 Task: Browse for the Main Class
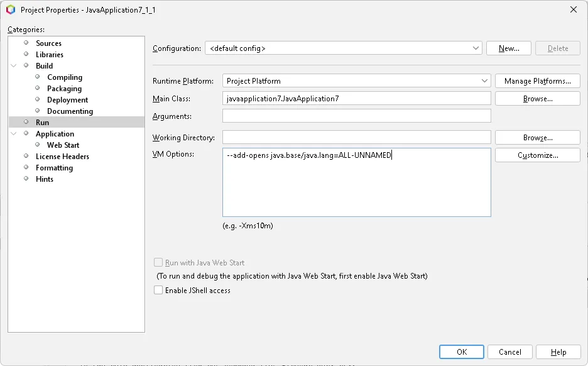(x=537, y=99)
